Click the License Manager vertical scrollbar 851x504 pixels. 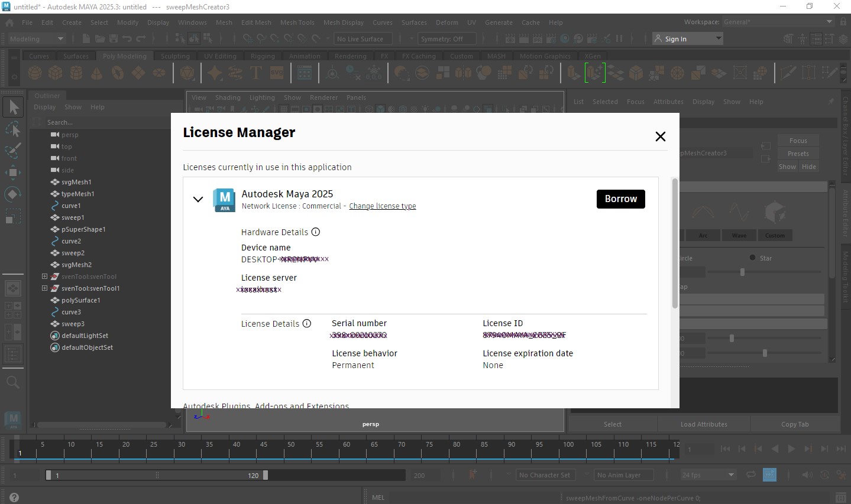point(675,243)
